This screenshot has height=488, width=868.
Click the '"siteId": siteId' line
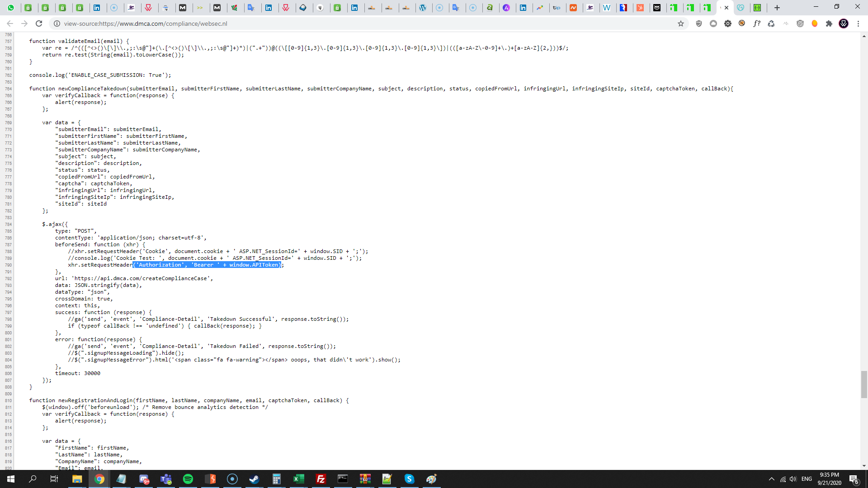pos(81,204)
